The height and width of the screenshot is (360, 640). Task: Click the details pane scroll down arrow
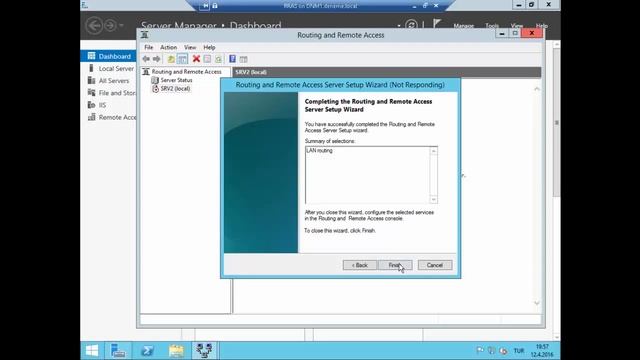pyautogui.click(x=537, y=302)
